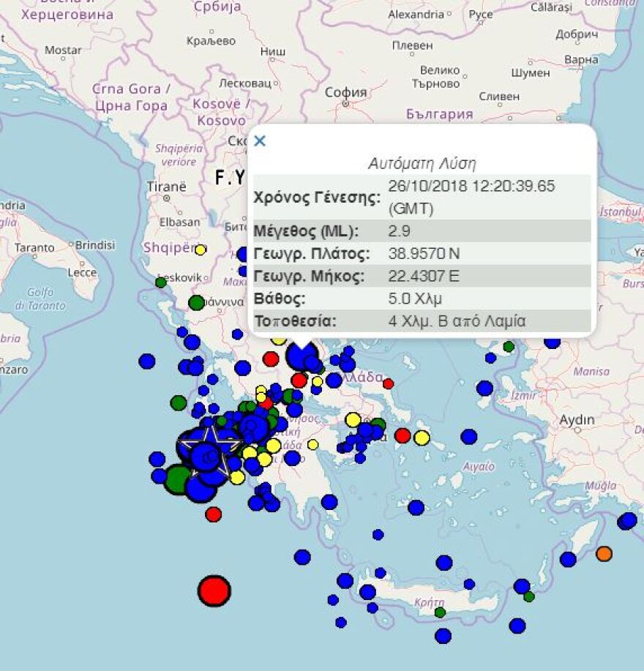The image size is (644, 671).
Task: Close the Αυτόματη Λύση popup
Action: 258,141
